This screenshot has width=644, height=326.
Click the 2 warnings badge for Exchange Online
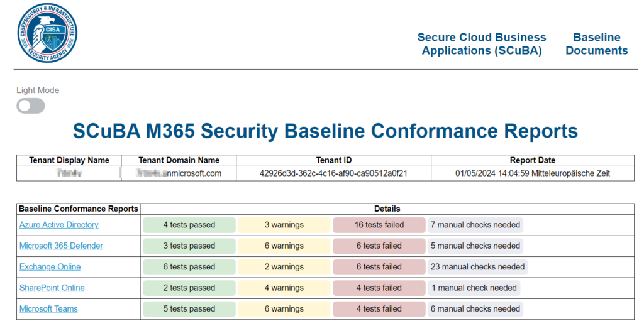pyautogui.click(x=284, y=267)
